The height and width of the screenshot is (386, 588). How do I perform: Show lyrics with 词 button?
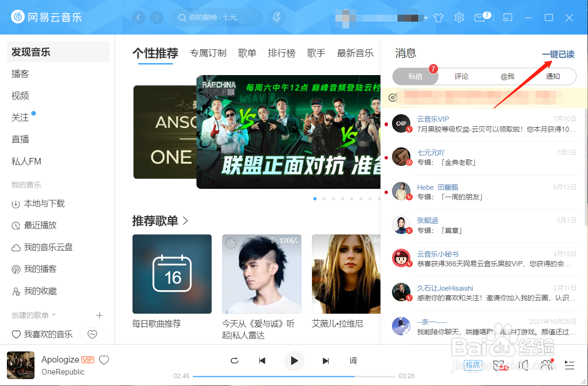[x=353, y=360]
